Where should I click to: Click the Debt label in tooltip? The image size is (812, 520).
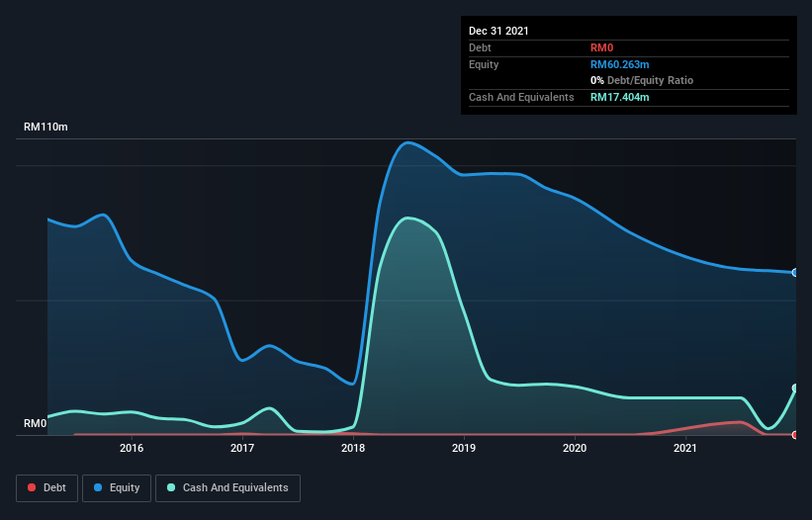pyautogui.click(x=480, y=47)
